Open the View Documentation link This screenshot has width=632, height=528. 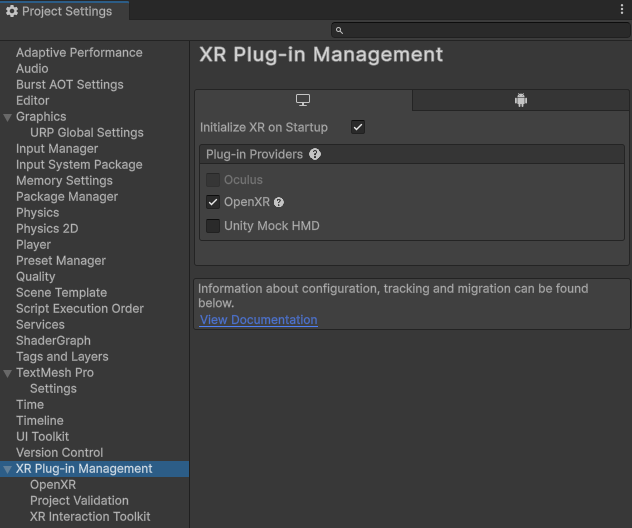[258, 320]
